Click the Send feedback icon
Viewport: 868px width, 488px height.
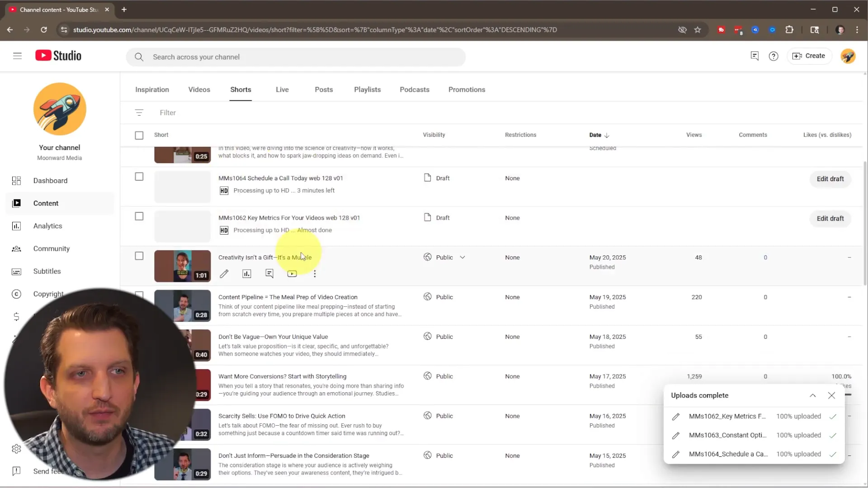16,471
